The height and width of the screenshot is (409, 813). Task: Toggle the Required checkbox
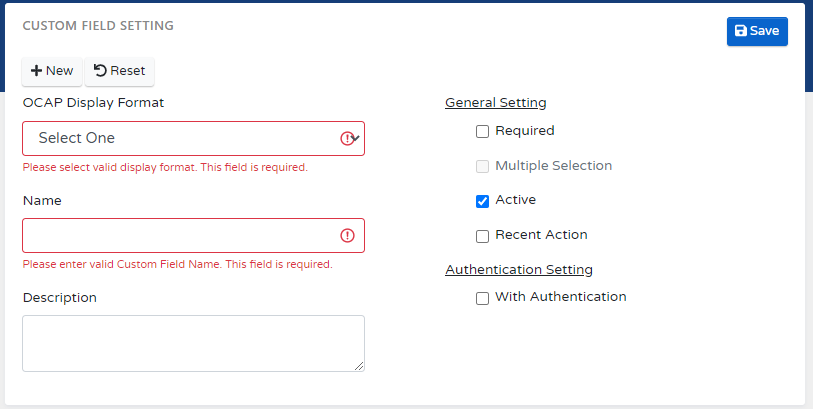click(x=483, y=131)
